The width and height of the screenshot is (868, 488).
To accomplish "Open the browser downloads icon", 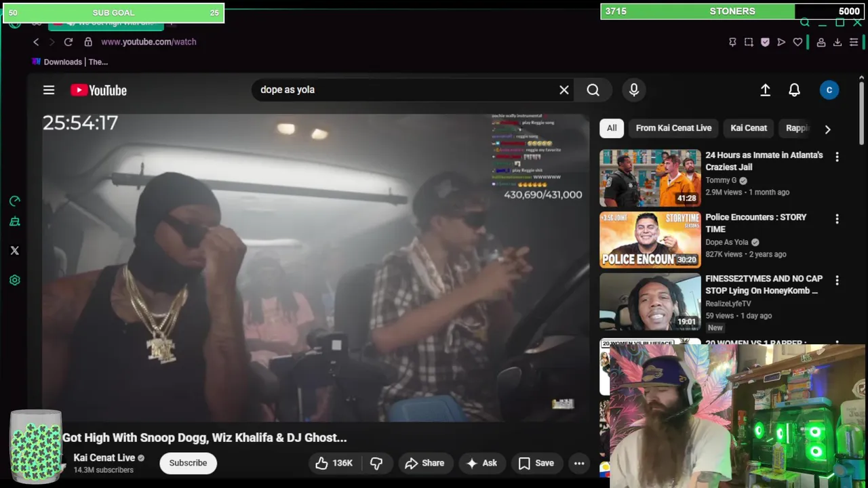I will 837,42.
